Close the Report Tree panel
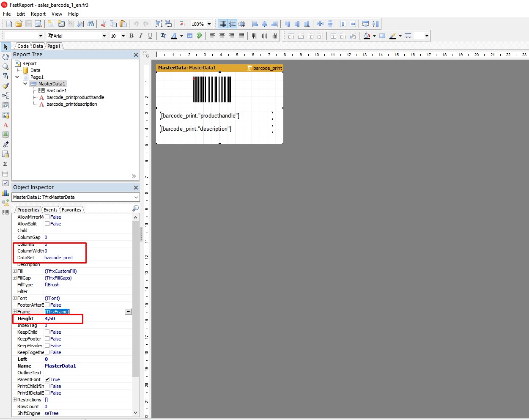The image size is (529, 420). 136,55
